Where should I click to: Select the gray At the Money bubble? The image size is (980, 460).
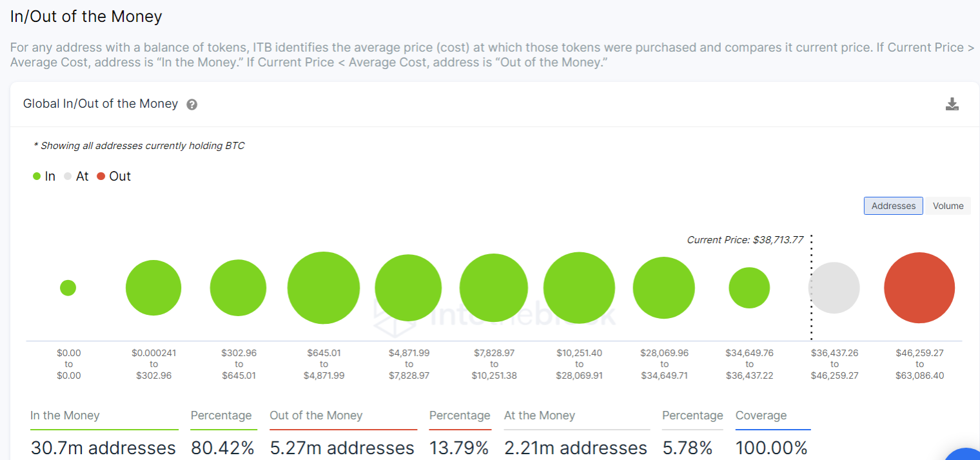tap(834, 288)
